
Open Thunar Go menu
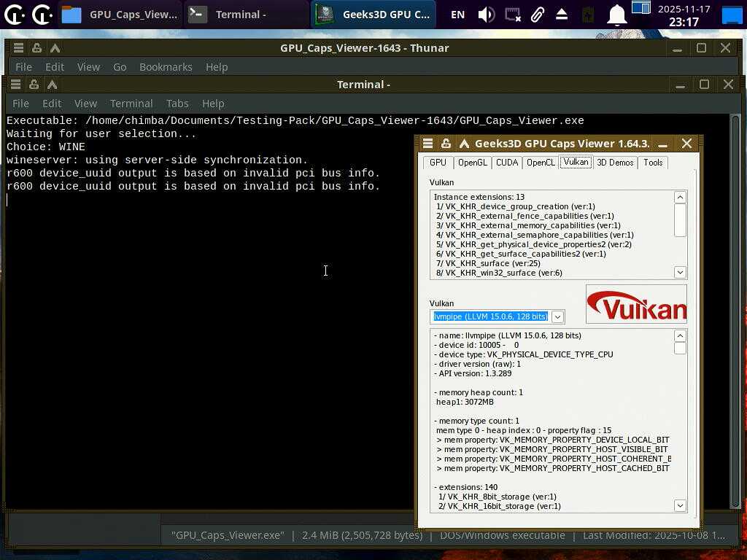pyautogui.click(x=120, y=67)
